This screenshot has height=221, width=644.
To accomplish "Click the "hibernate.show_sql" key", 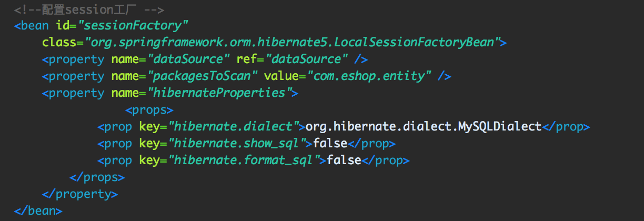I will point(239,143).
